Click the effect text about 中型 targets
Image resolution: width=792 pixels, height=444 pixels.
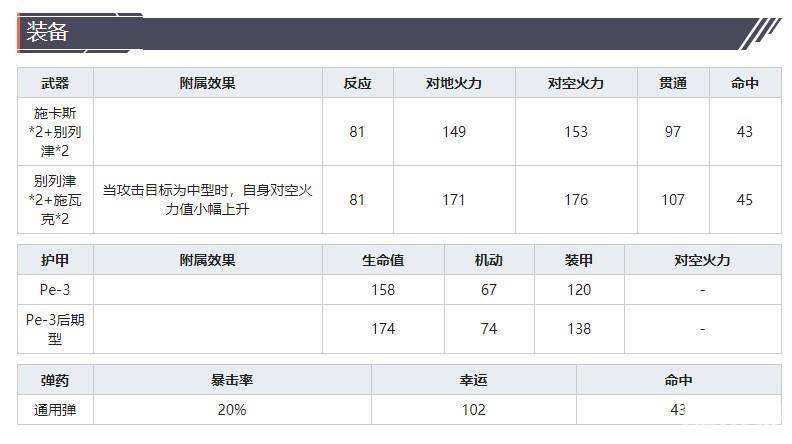[208, 199]
